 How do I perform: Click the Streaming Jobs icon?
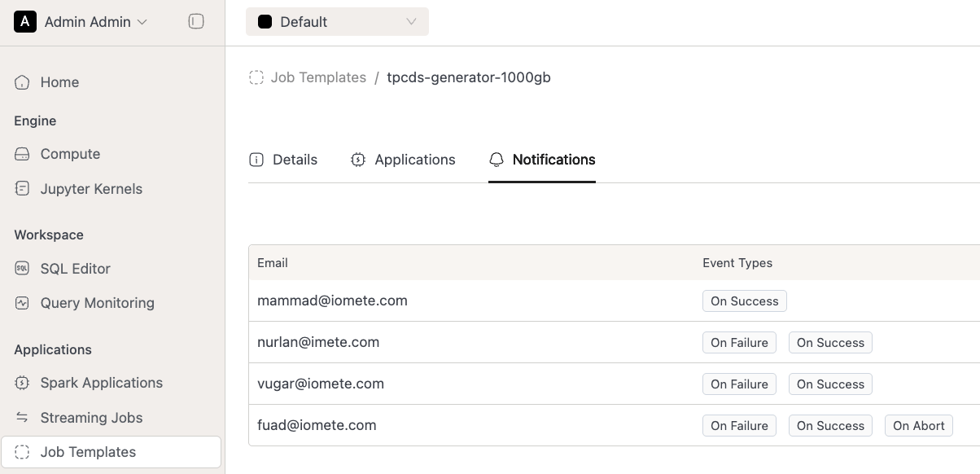[23, 418]
